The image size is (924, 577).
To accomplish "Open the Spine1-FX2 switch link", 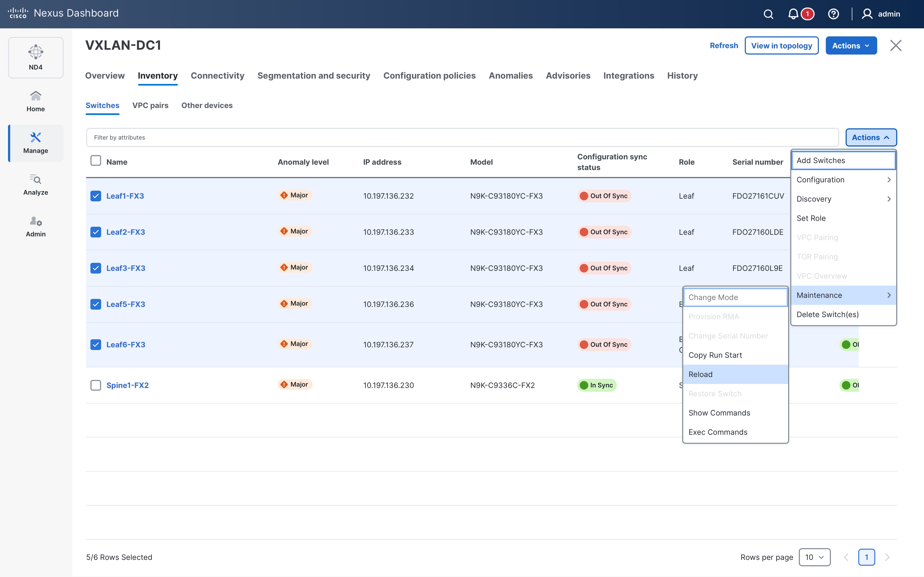I will click(x=128, y=385).
